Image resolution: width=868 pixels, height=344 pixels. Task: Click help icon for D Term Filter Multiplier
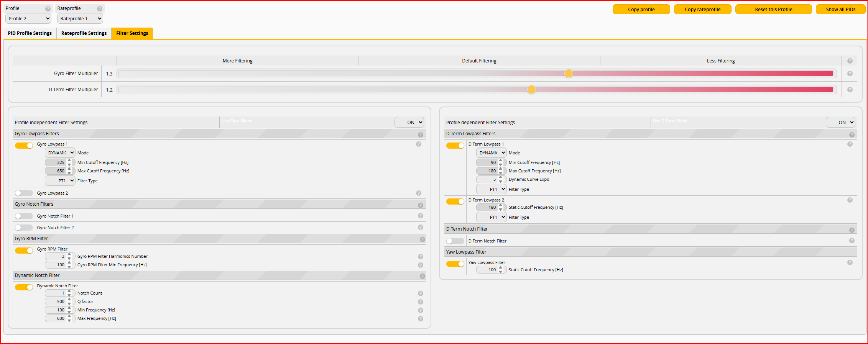pyautogui.click(x=850, y=90)
